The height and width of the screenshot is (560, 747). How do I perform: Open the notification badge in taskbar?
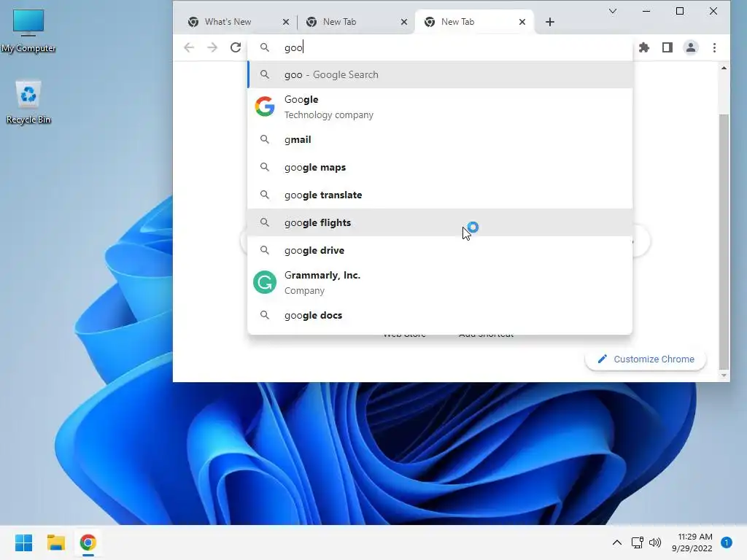pyautogui.click(x=727, y=542)
